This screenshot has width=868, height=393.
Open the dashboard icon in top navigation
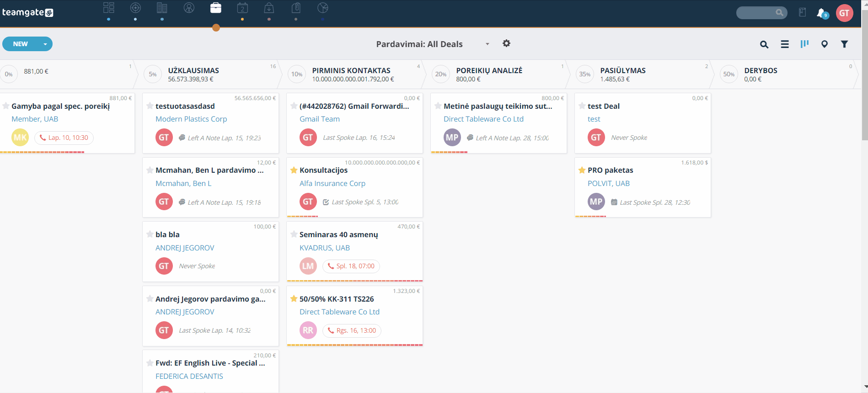(108, 8)
